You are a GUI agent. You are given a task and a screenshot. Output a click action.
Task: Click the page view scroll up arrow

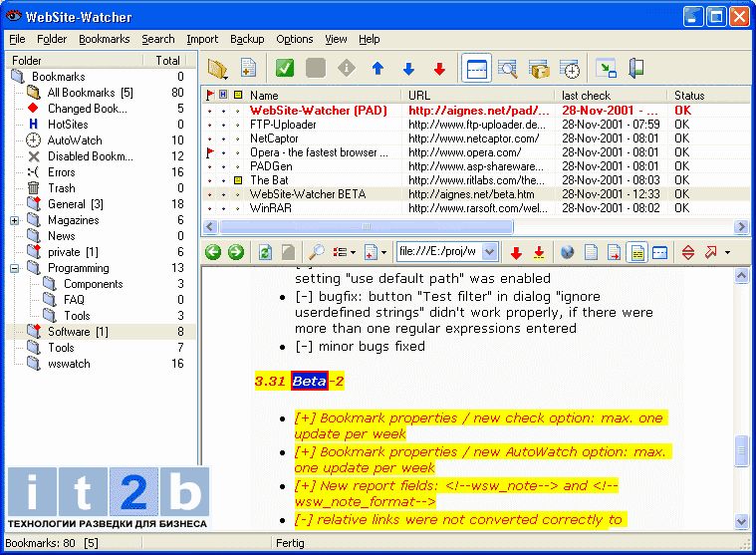(741, 276)
